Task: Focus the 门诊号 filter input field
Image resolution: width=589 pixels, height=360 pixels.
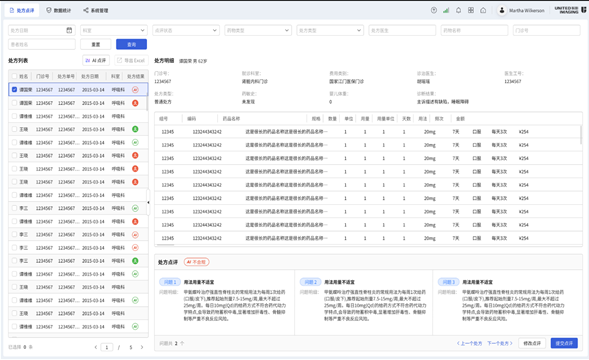Action: click(547, 30)
